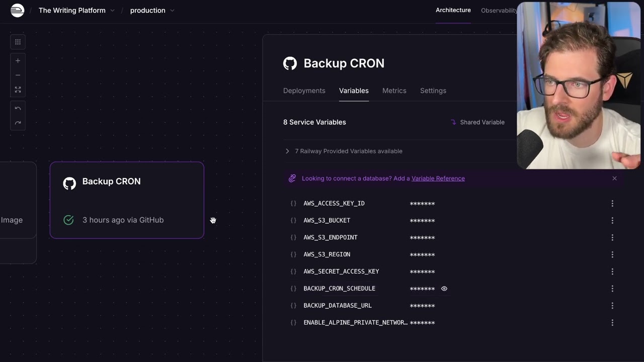This screenshot has width=644, height=362.
Task: Switch to the Deployments tab
Action: click(304, 90)
